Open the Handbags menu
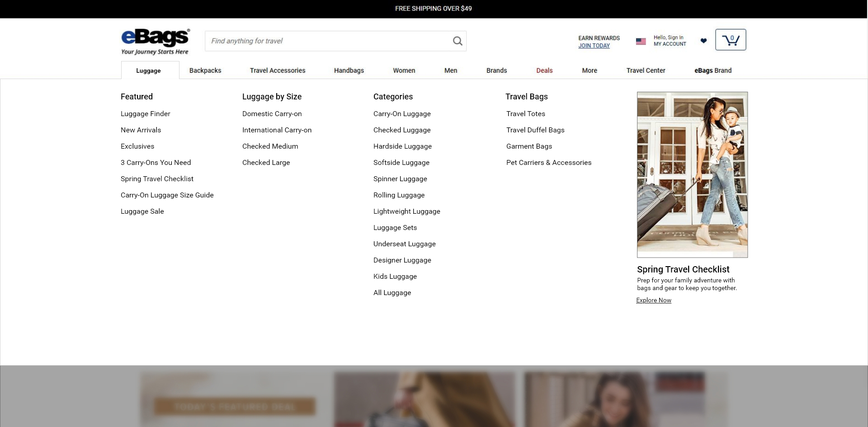 pyautogui.click(x=349, y=70)
